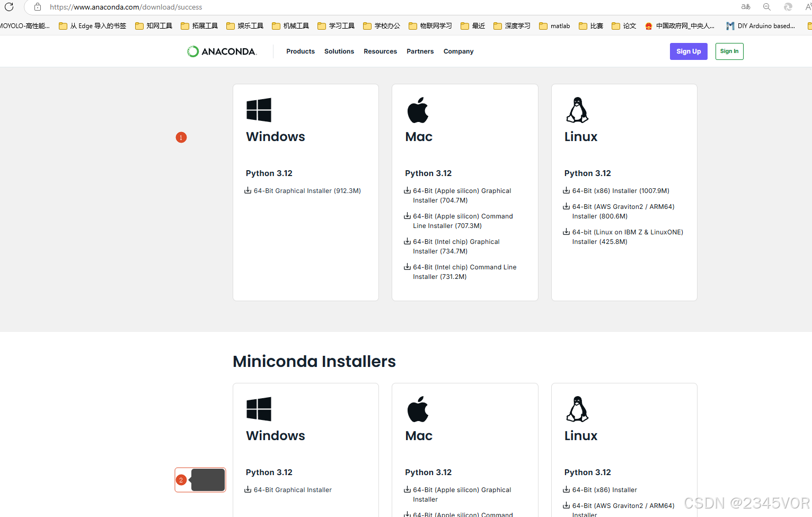Image resolution: width=812 pixels, height=517 pixels.
Task: Open the Resources menu
Action: (380, 51)
